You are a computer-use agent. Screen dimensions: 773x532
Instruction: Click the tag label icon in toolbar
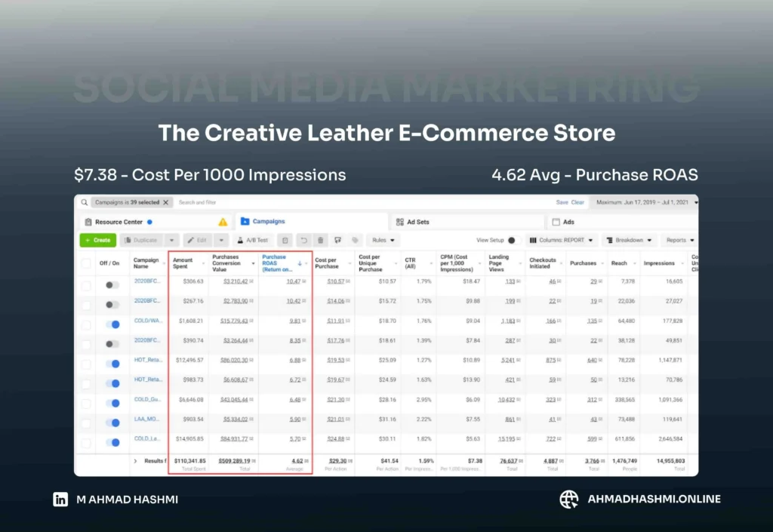click(355, 240)
